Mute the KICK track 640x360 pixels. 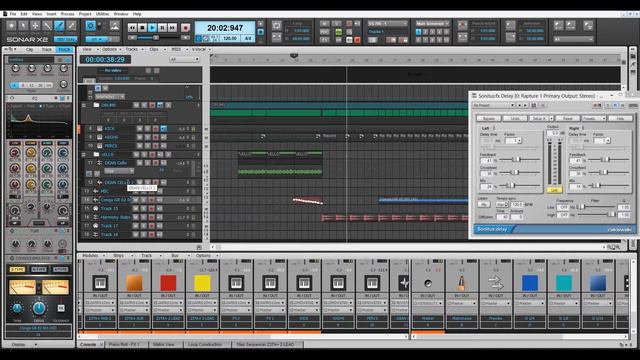pos(140,129)
